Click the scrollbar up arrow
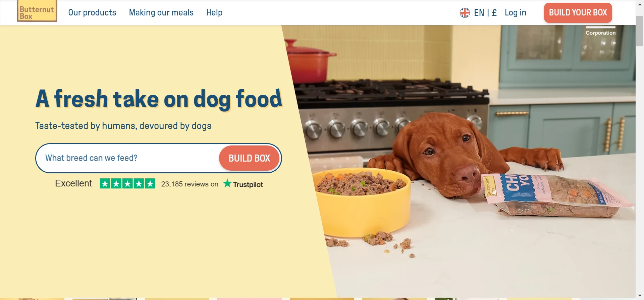 [640, 4]
